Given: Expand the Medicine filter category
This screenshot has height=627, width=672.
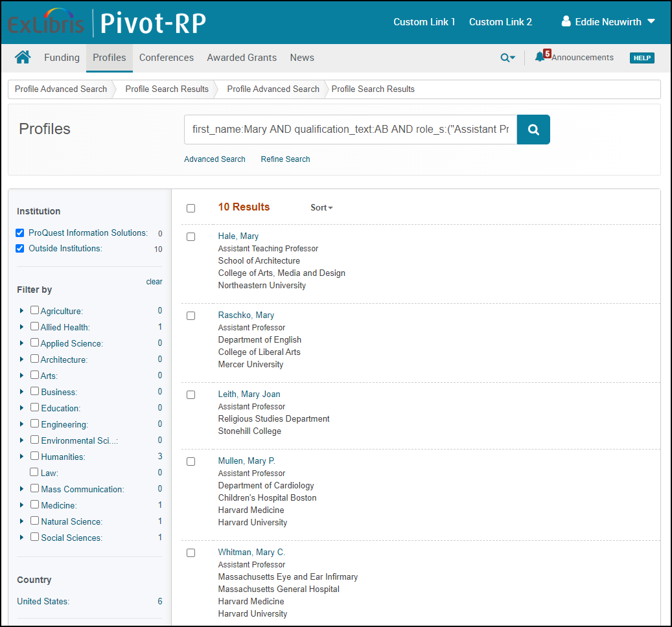Looking at the screenshot, I should point(21,505).
